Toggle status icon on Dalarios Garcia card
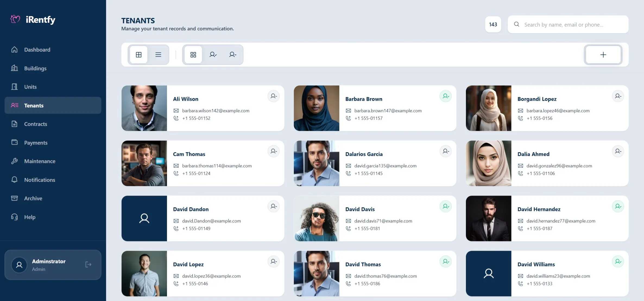This screenshot has height=301, width=644. [446, 151]
